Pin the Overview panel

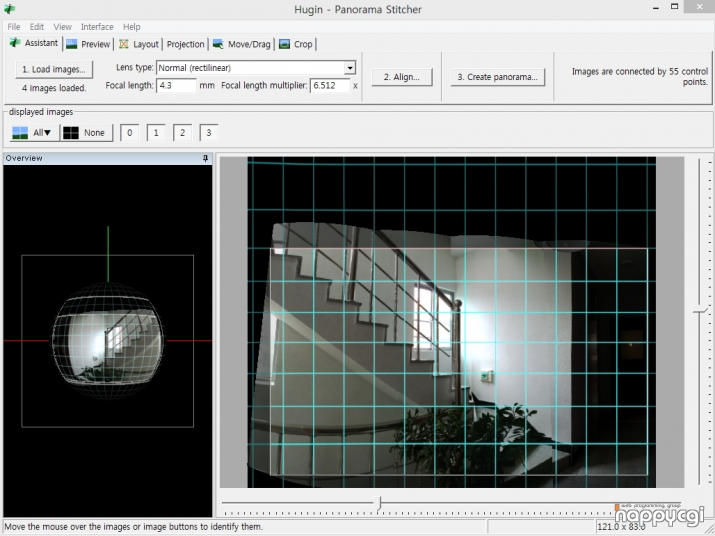(x=205, y=158)
